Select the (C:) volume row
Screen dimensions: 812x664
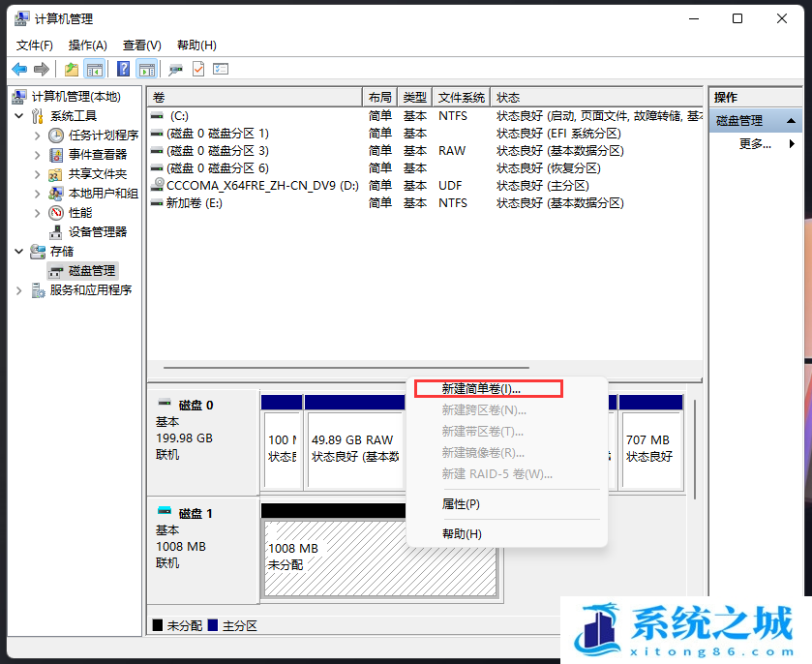pyautogui.click(x=425, y=116)
